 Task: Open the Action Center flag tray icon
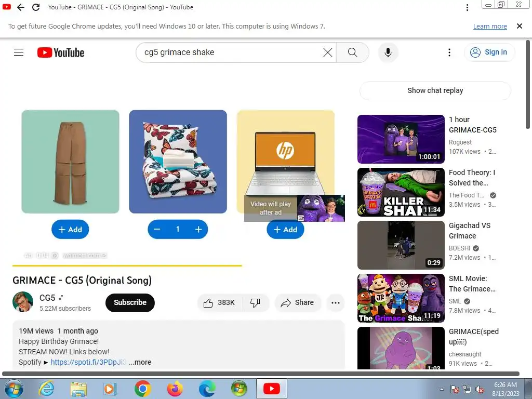pyautogui.click(x=455, y=389)
